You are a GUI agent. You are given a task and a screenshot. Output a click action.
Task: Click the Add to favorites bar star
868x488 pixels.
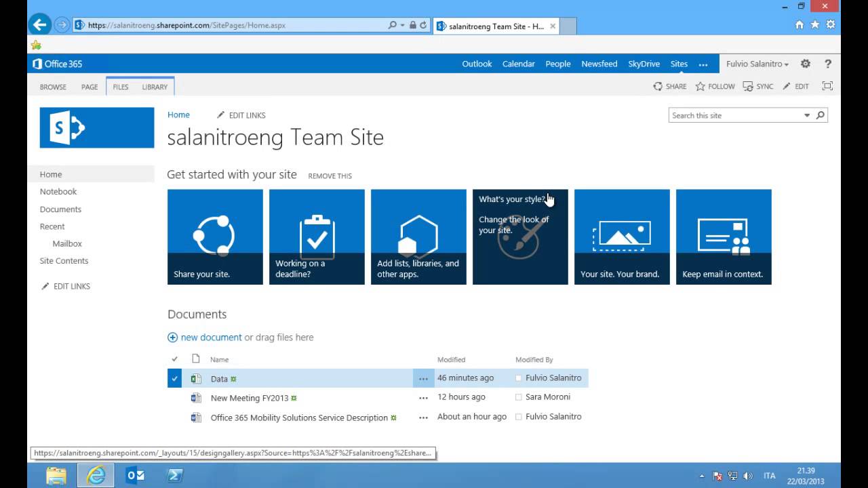pyautogui.click(x=36, y=45)
